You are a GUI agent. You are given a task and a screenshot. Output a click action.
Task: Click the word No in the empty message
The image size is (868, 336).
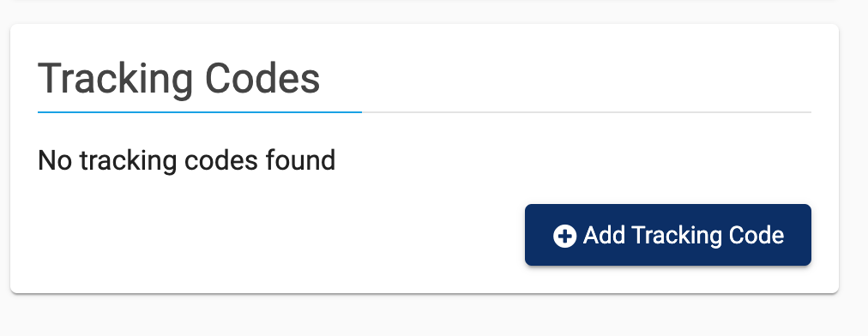(x=55, y=160)
